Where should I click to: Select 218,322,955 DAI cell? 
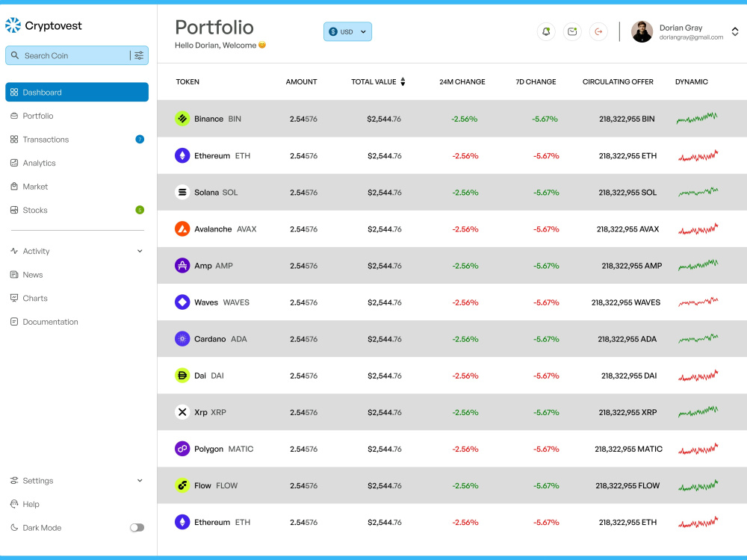tap(629, 376)
